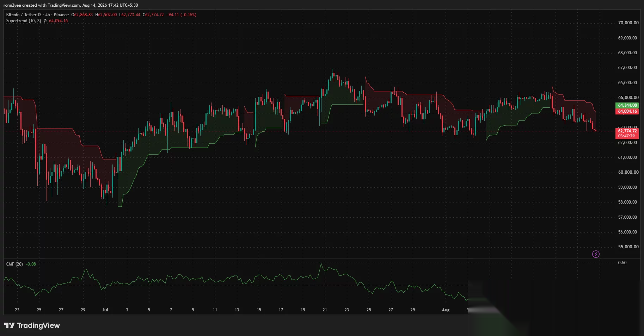Click the Supertrend legend value 64,094.16
Viewport: 644px width, 336px height.
pyautogui.click(x=58, y=21)
